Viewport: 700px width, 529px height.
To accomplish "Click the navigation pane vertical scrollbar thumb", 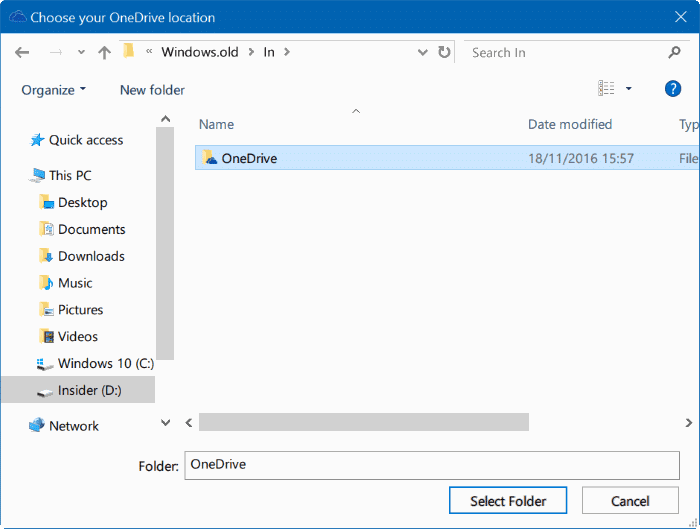I will click(165, 243).
